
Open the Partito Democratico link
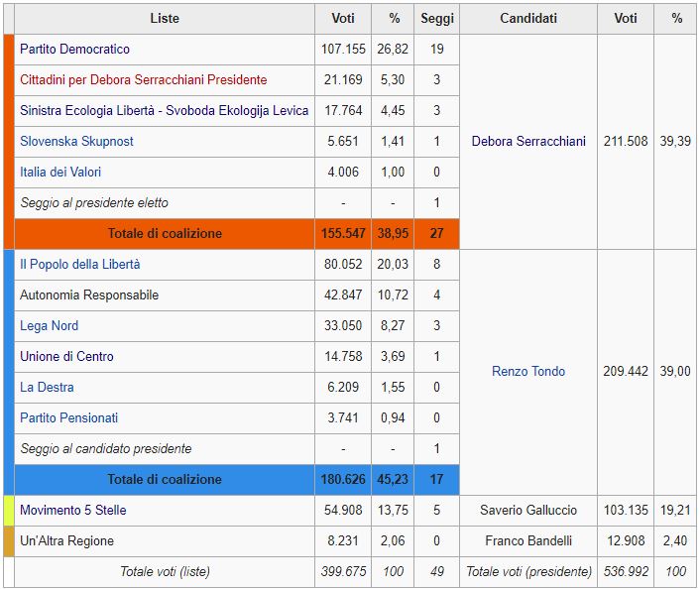(74, 49)
